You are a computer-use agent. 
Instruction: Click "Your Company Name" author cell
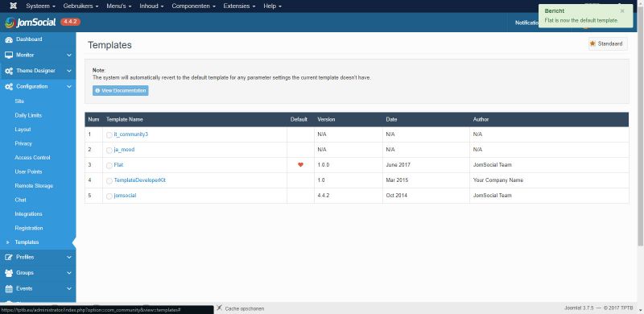point(498,180)
